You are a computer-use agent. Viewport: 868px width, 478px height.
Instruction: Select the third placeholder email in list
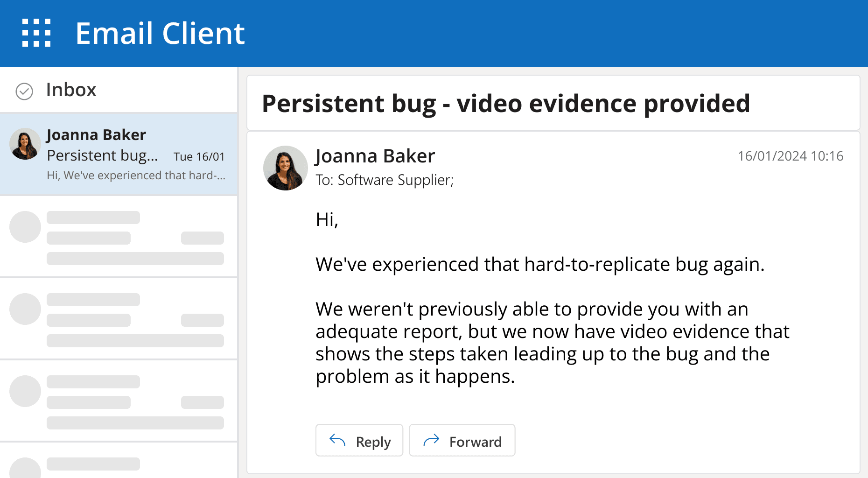point(119,401)
